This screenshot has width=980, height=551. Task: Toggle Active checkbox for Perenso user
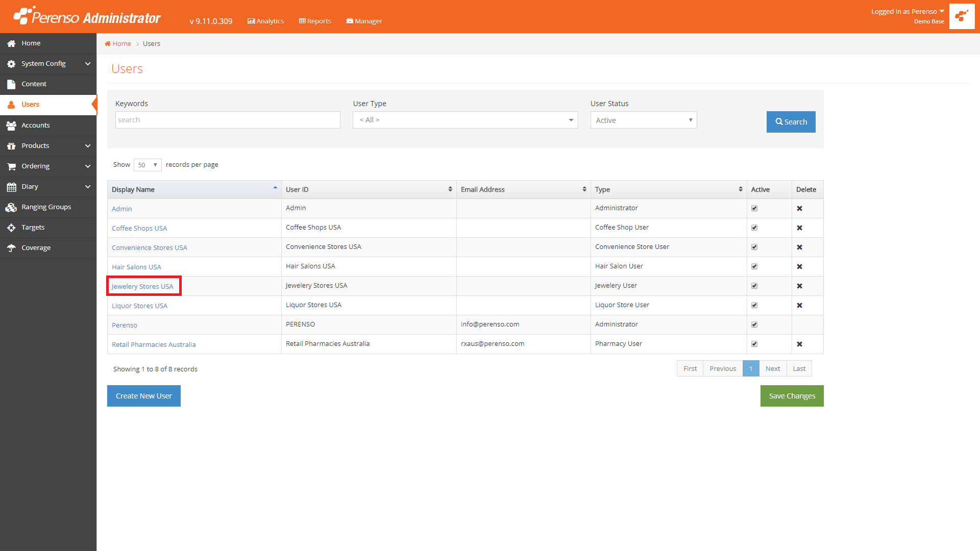(x=754, y=325)
